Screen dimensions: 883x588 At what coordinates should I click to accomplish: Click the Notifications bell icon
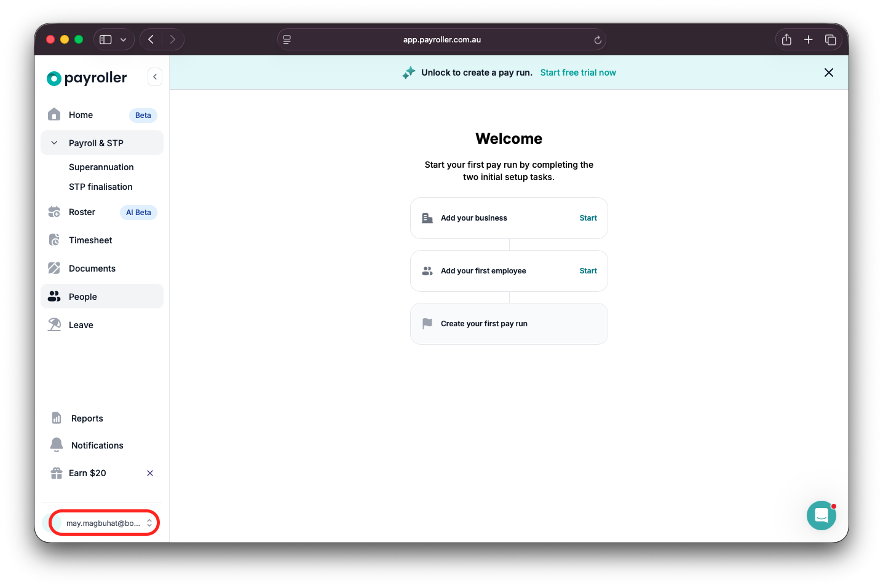click(57, 445)
